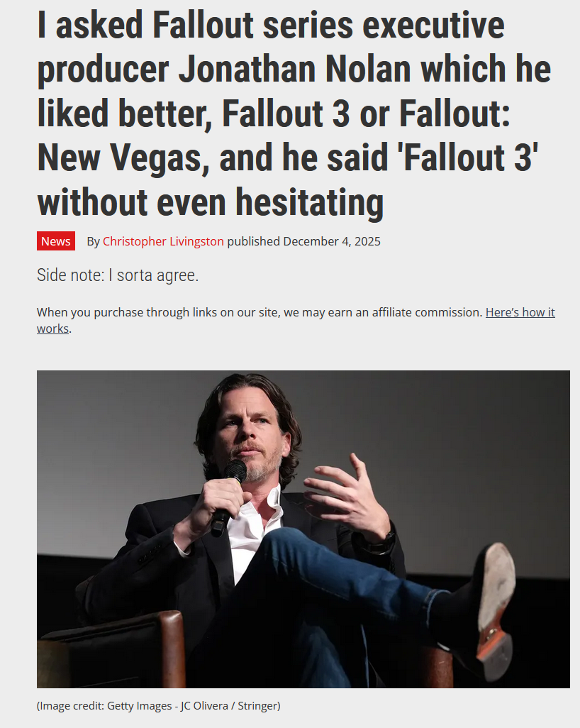
Task: Click the word 'works' in the underlined link
Action: [x=53, y=329]
